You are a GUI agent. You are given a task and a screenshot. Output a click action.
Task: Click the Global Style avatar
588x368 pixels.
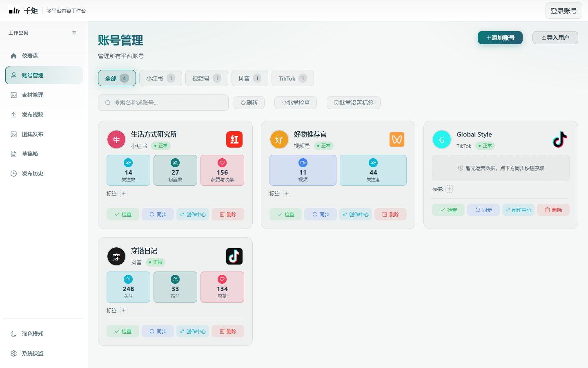point(442,140)
